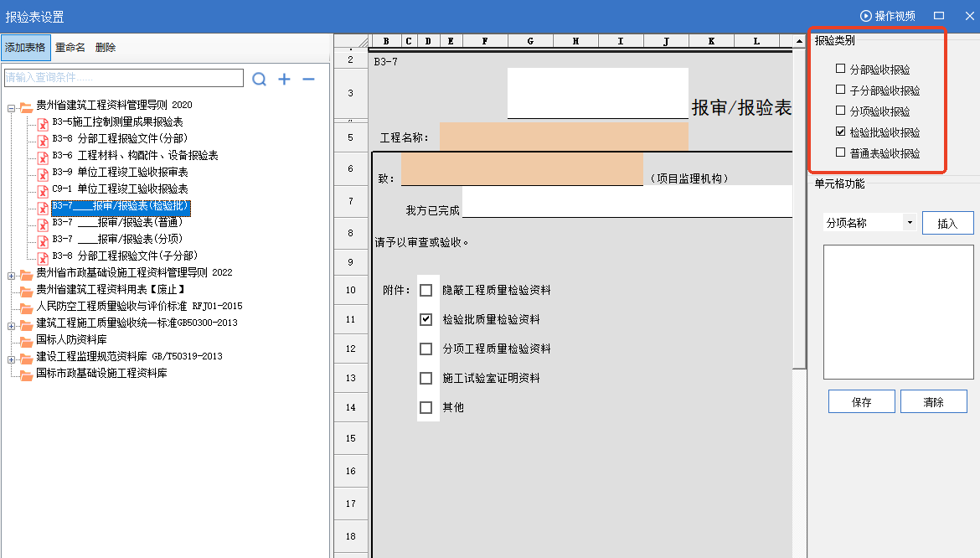
Task: Open the 分项名称 dropdown list
Action: point(910,223)
